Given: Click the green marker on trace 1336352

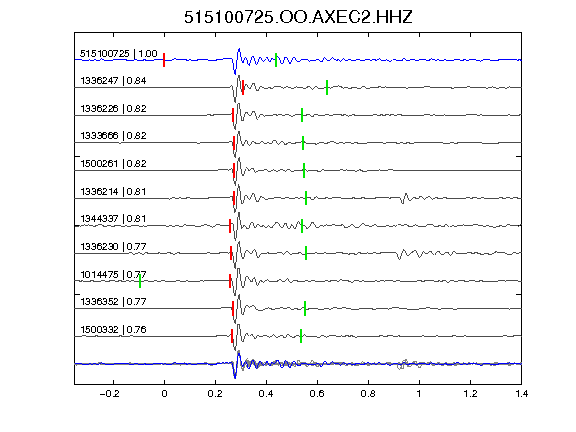Looking at the screenshot, I should pyautogui.click(x=305, y=308).
